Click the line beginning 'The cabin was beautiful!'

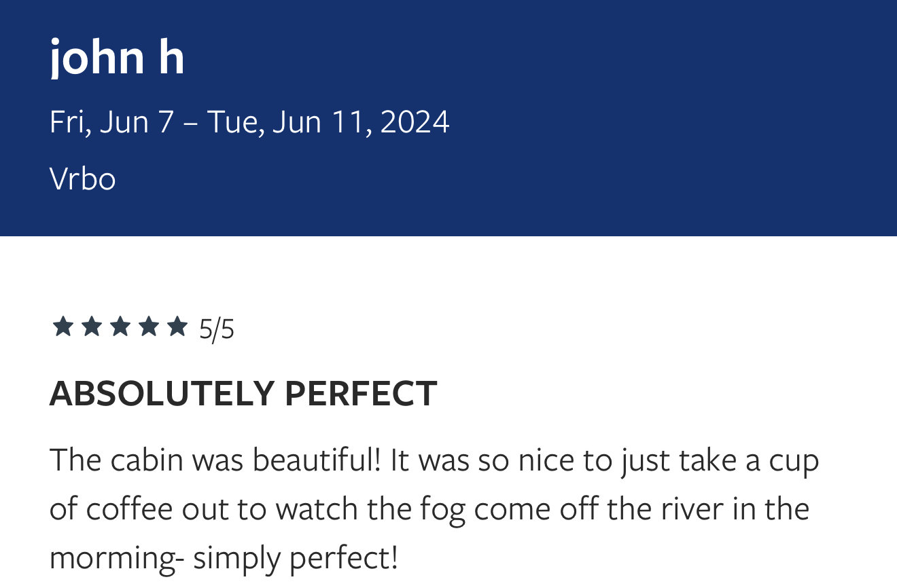tap(434, 460)
